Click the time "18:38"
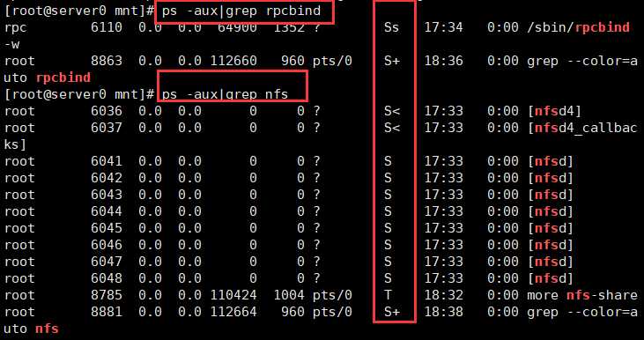The height and width of the screenshot is (340, 644). (x=443, y=312)
